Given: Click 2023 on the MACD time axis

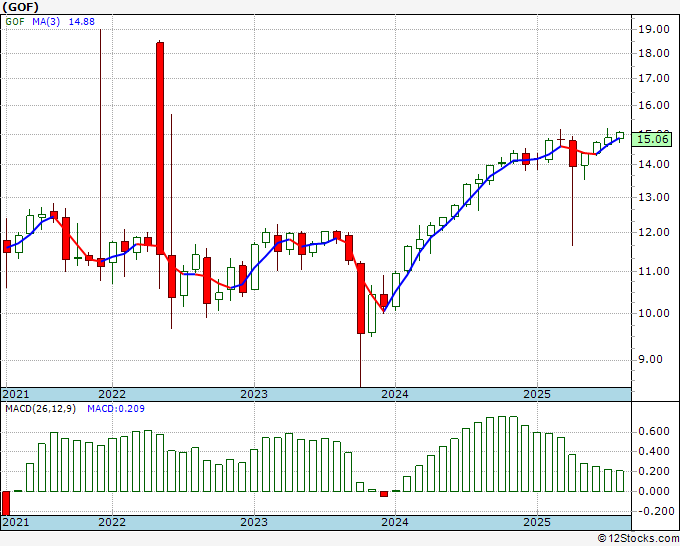Looking at the screenshot, I should (254, 522).
